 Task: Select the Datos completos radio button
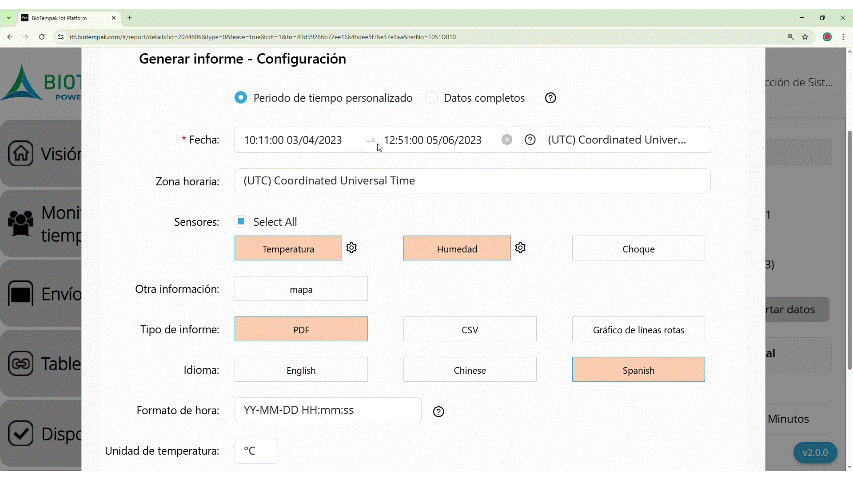click(x=432, y=98)
